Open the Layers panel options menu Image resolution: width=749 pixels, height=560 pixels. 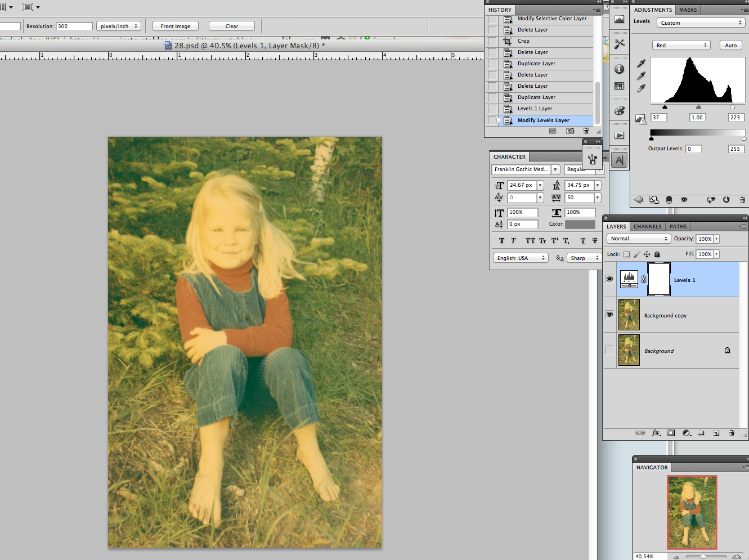(x=743, y=226)
